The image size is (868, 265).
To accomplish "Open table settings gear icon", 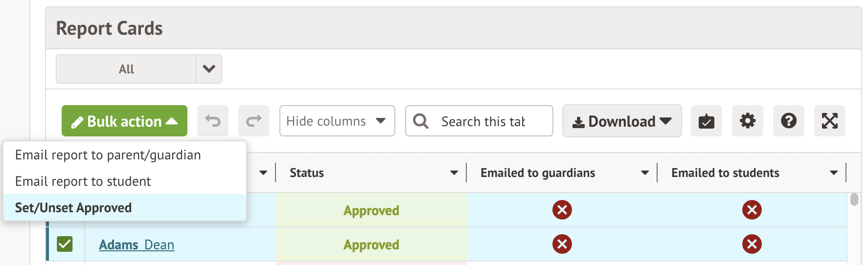I will (x=747, y=121).
